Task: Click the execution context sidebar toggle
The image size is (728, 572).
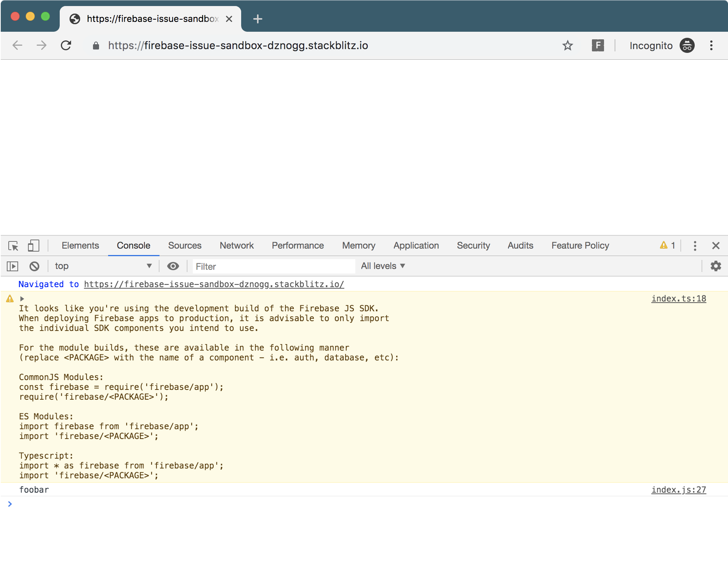Action: [12, 266]
